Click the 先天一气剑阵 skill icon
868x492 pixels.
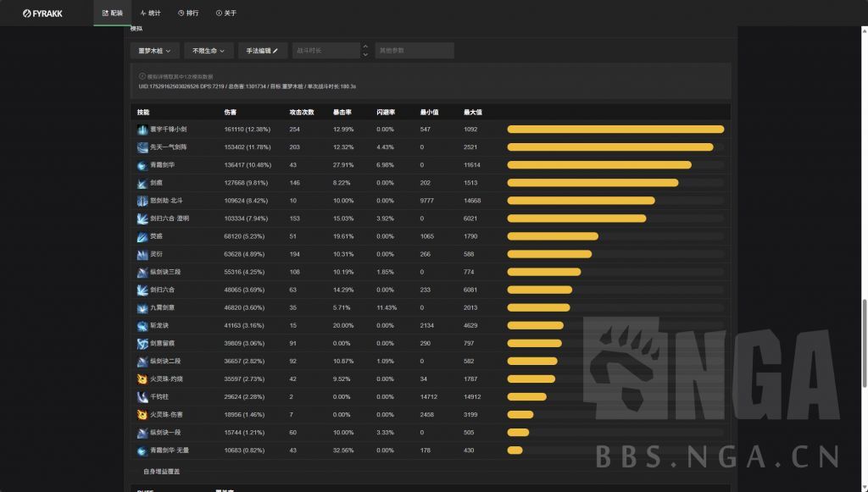[x=142, y=147]
